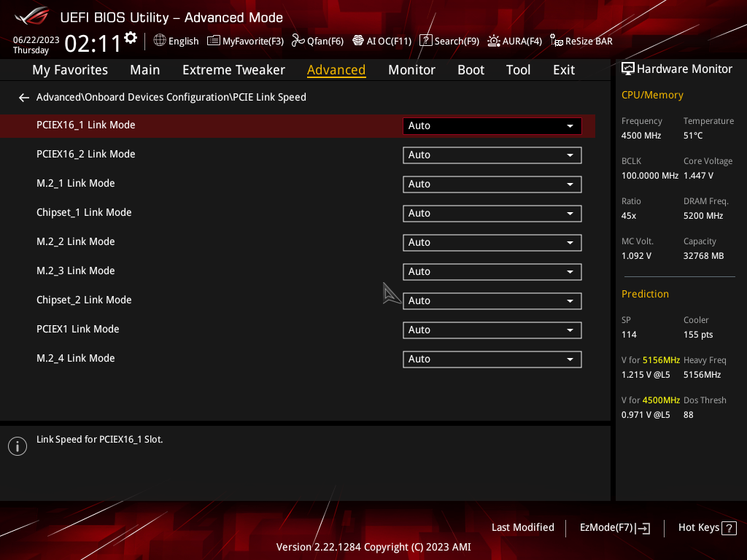Click the Hot Keys question-mark icon
This screenshot has height=560, width=747.
[x=729, y=528]
